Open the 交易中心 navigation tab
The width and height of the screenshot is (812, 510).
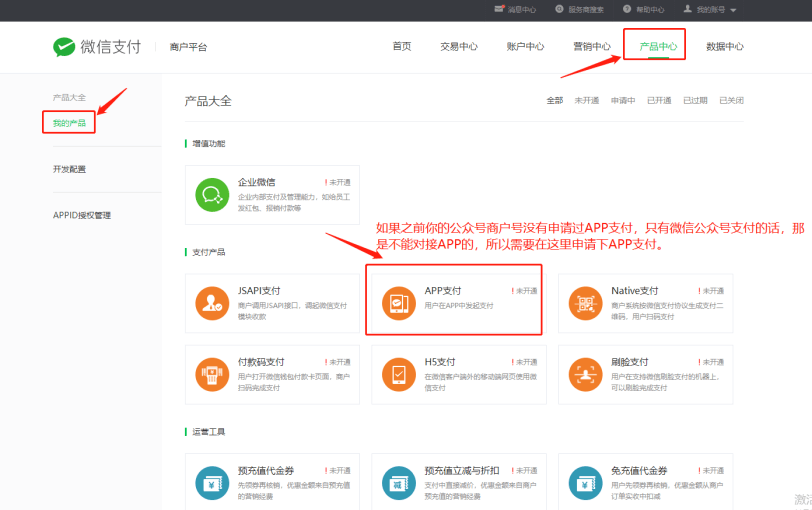point(459,46)
